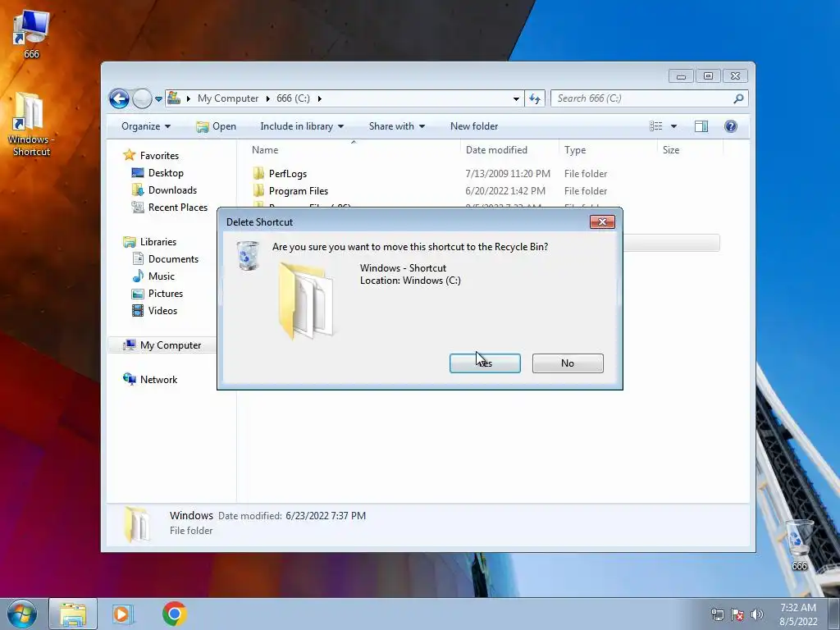Open Music library
Screen dimensions: 840x630
tap(162, 276)
